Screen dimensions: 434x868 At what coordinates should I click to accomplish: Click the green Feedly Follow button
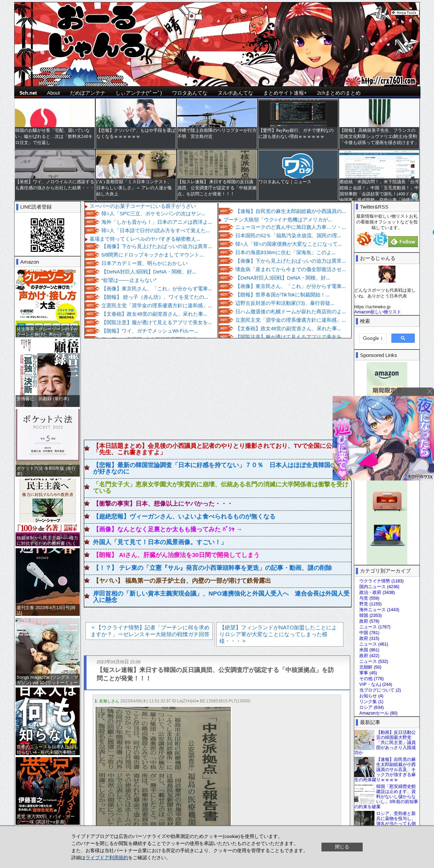point(403,242)
